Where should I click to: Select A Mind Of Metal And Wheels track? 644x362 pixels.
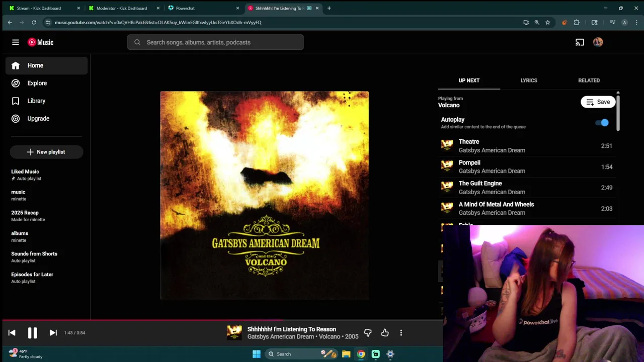527,209
